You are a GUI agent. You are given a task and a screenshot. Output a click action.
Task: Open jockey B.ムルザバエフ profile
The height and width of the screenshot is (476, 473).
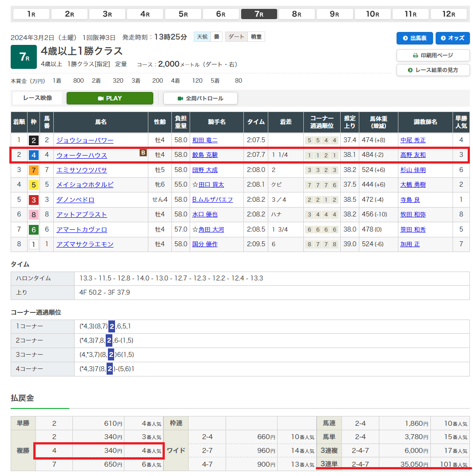point(212,200)
